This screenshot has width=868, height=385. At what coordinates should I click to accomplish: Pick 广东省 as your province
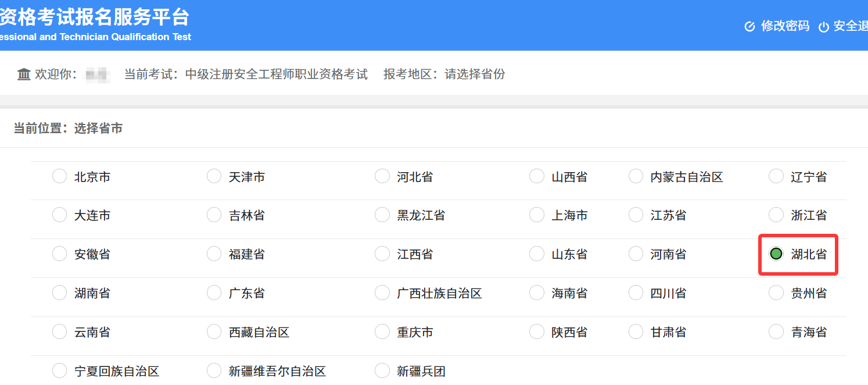[x=214, y=293]
